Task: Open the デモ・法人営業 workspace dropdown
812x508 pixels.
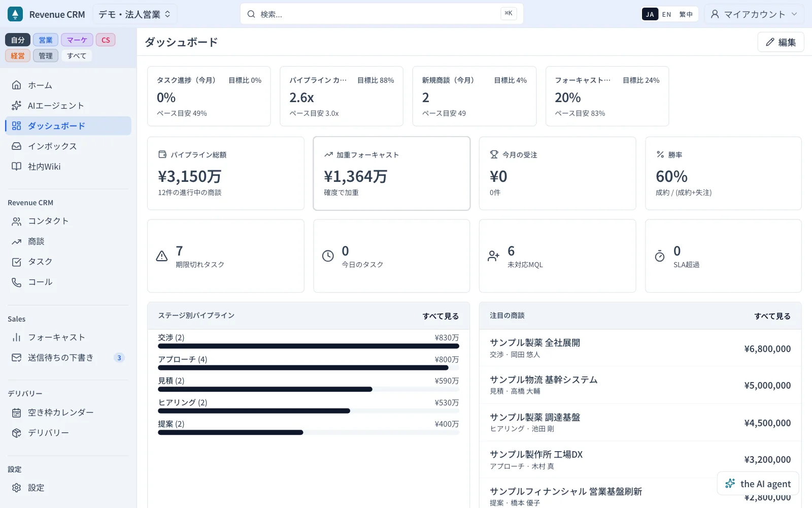Action: tap(135, 14)
